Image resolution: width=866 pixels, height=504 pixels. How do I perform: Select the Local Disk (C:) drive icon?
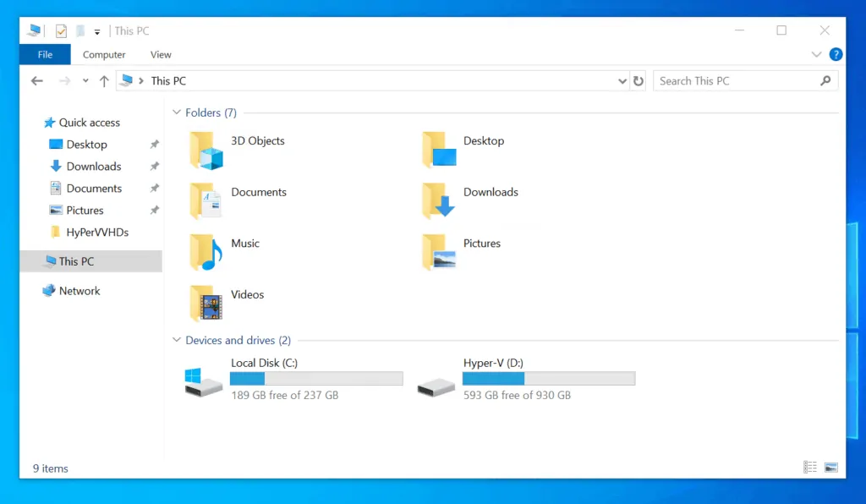click(x=204, y=381)
